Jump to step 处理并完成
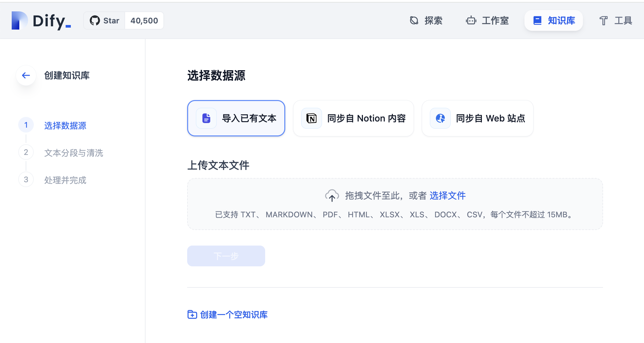The height and width of the screenshot is (343, 644). 65,180
